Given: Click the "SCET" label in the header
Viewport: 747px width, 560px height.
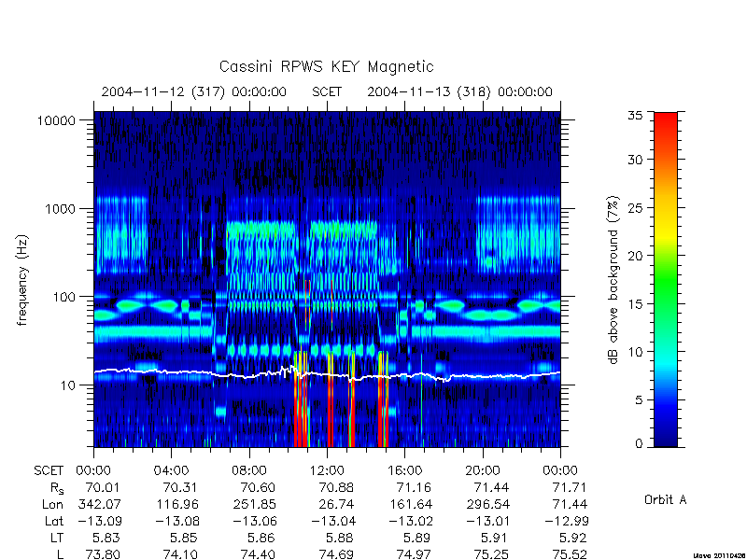Looking at the screenshot, I should point(327,91).
